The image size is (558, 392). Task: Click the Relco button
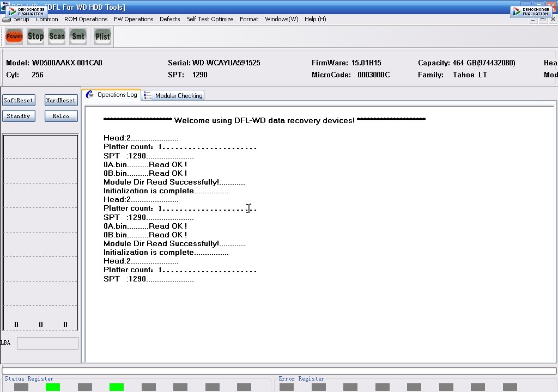click(61, 116)
